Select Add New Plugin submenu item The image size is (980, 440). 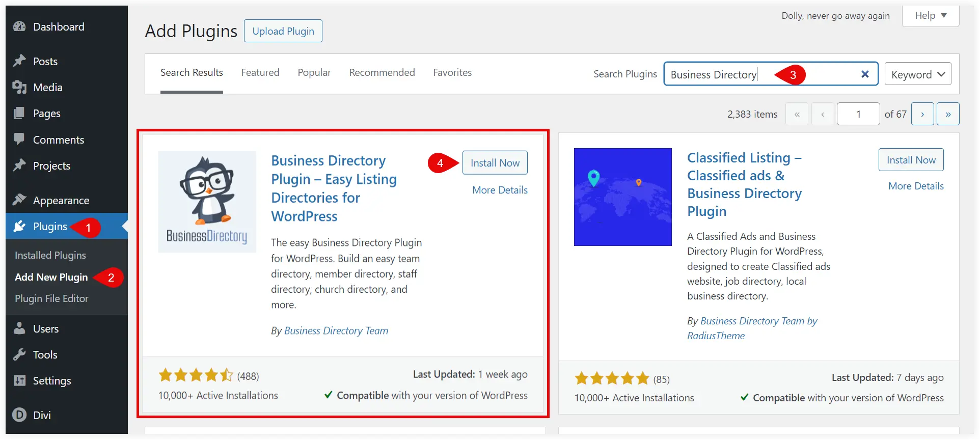51,277
